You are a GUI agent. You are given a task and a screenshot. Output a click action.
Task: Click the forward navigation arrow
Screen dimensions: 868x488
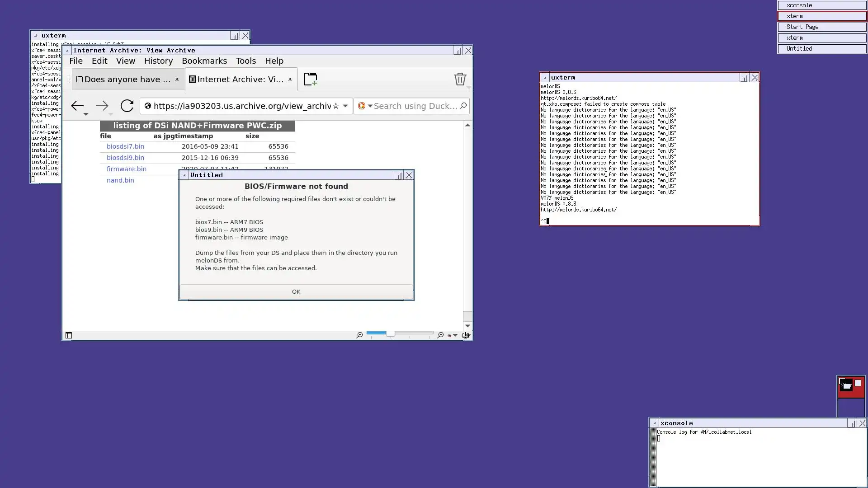coord(102,106)
